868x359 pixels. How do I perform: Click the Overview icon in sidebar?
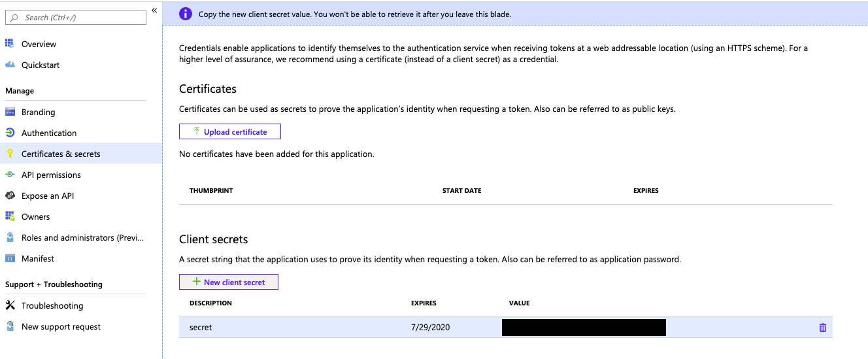[x=10, y=44]
